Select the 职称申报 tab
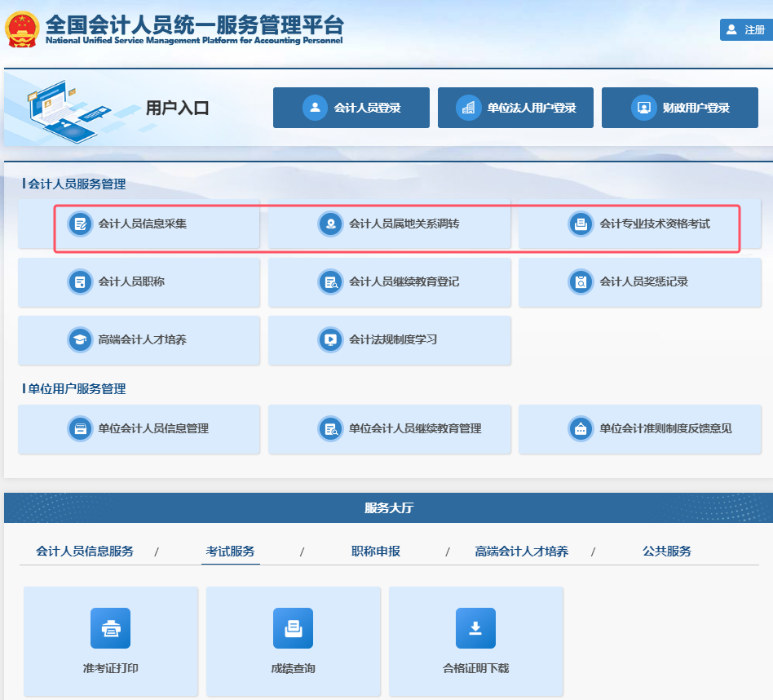The image size is (773, 700). (x=376, y=552)
